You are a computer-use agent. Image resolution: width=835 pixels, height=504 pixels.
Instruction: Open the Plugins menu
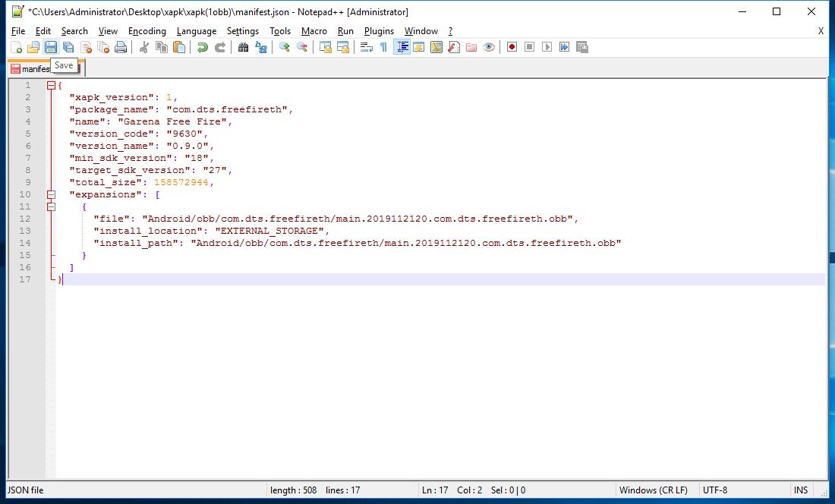point(379,31)
